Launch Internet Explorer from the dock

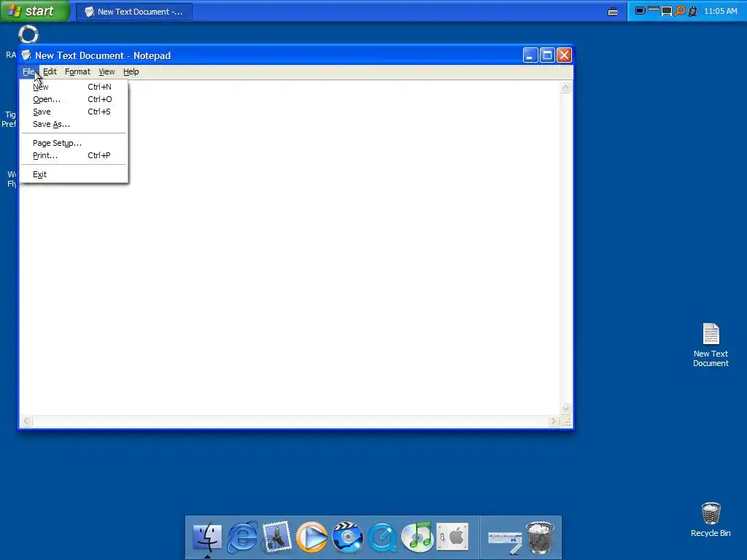[x=242, y=537]
